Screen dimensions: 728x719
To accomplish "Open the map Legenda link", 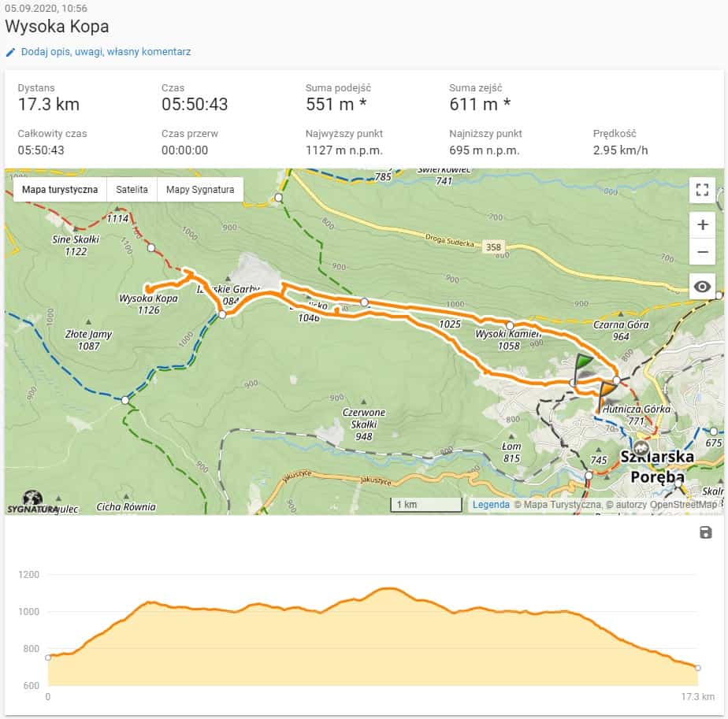I will pos(491,505).
